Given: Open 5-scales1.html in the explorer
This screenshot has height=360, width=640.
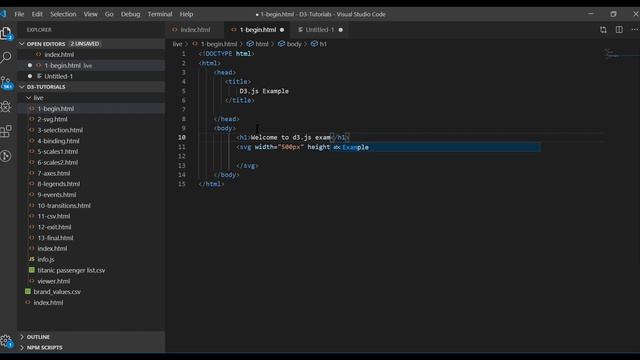Looking at the screenshot, I should pyautogui.click(x=58, y=151).
